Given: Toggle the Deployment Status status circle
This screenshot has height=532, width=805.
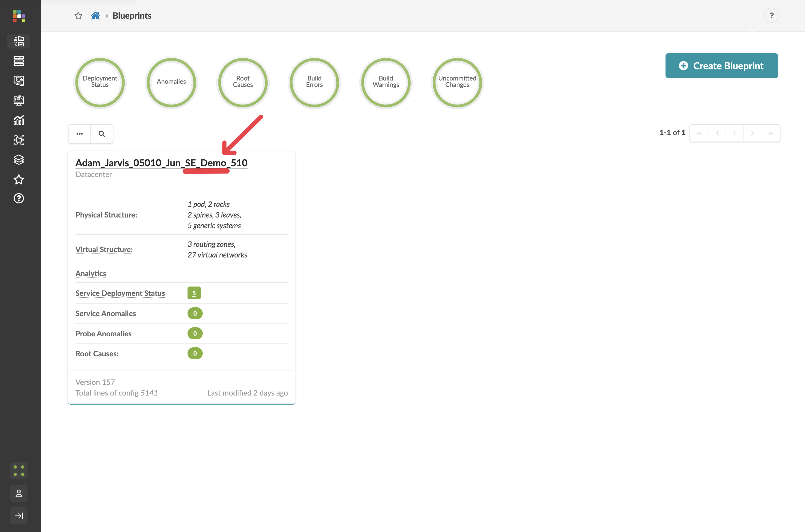Looking at the screenshot, I should [x=99, y=82].
